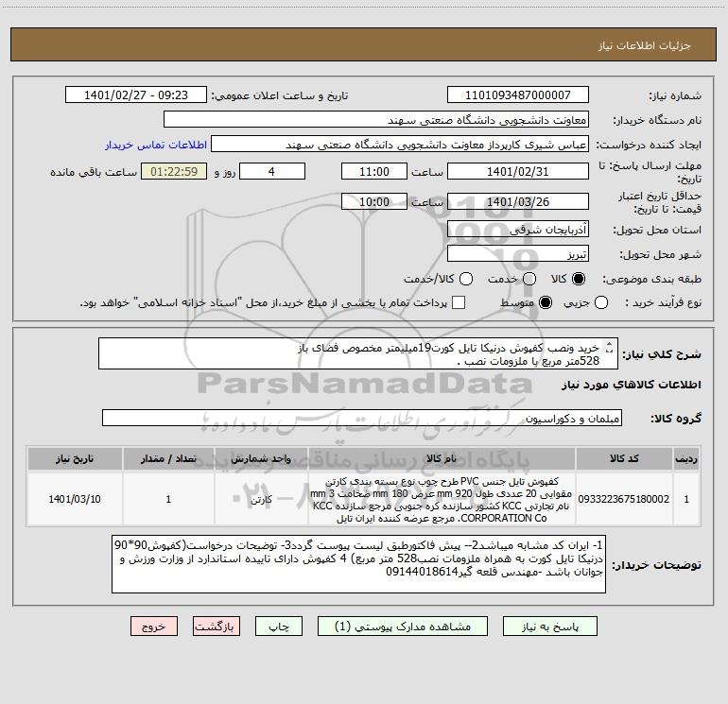The height and width of the screenshot is (704, 728).
Task: Click the validity hour field 10:00
Action: (374, 201)
